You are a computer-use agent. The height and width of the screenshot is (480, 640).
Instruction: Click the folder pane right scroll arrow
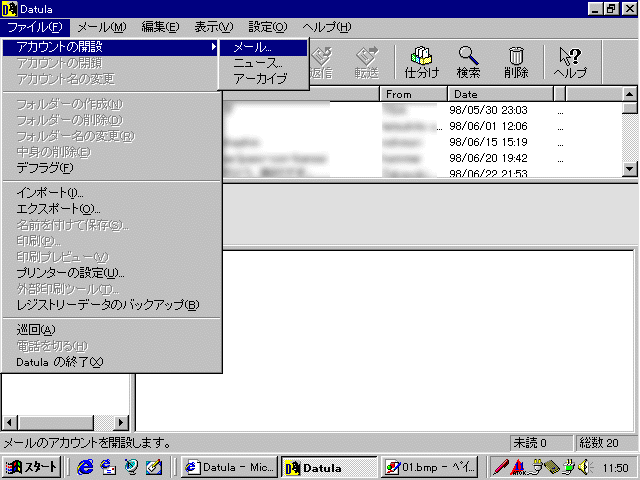click(x=121, y=422)
